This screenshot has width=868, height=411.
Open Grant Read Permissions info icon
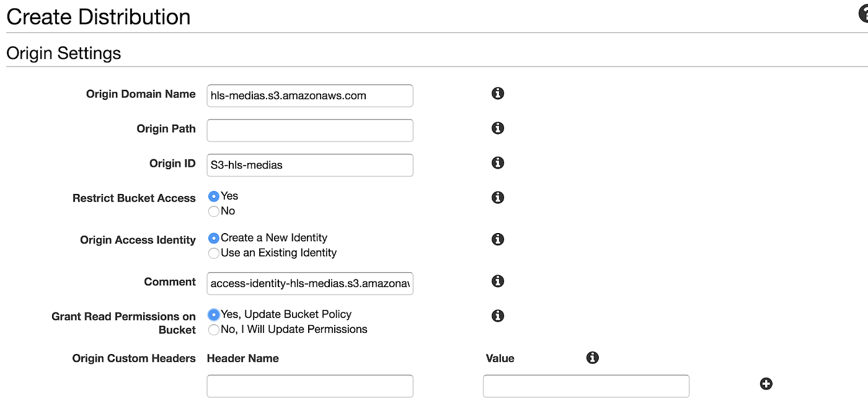[497, 316]
